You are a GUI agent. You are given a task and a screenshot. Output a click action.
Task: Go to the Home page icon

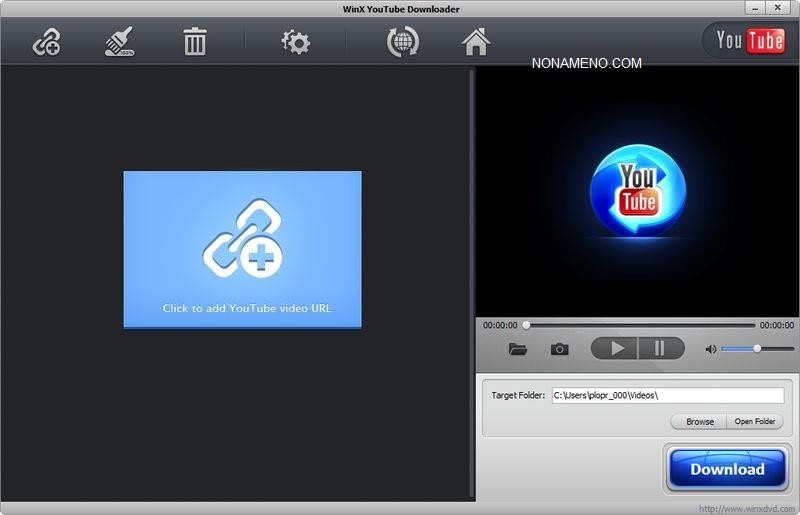pos(475,43)
